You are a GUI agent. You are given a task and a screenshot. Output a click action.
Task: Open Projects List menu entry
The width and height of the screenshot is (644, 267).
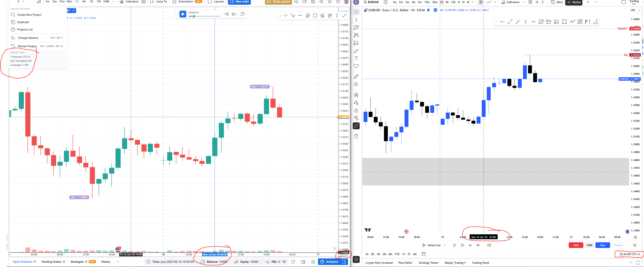[x=38, y=30]
